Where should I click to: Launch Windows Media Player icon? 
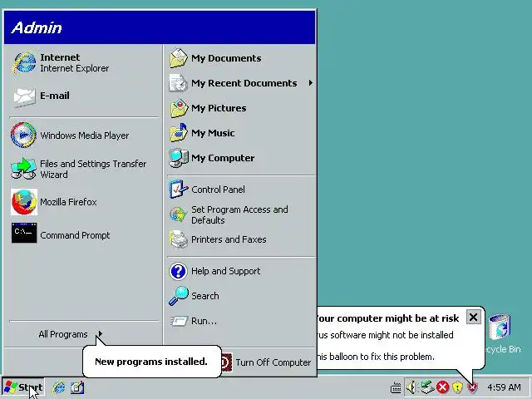pos(23,135)
